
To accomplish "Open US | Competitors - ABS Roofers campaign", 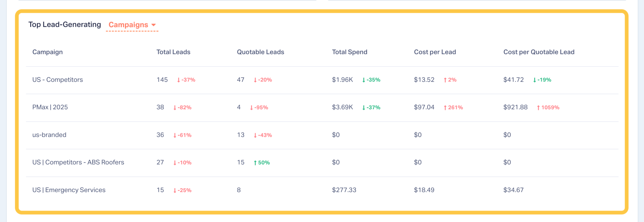I will [x=78, y=162].
